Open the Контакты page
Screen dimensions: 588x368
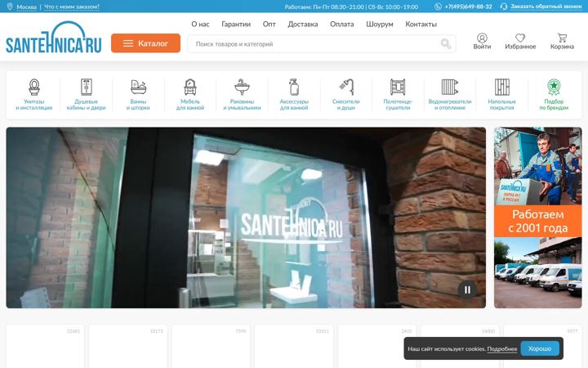(421, 24)
